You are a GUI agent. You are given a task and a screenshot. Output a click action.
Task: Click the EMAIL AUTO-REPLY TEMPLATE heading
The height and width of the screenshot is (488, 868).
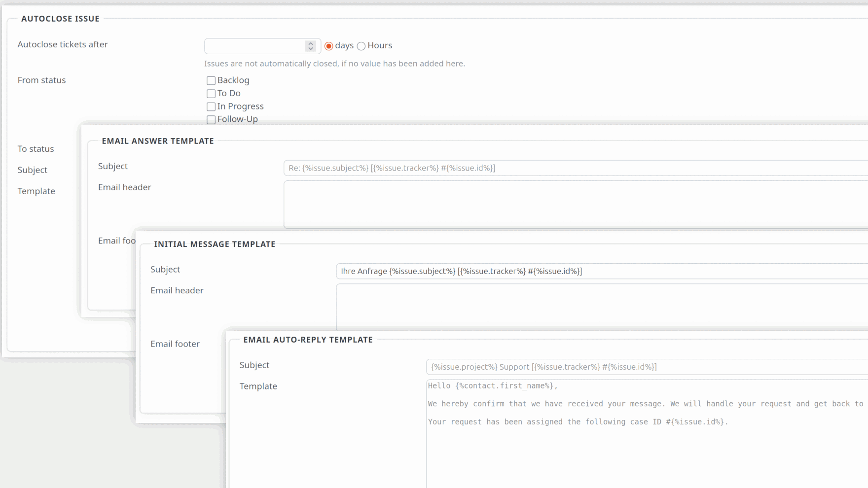coord(308,340)
